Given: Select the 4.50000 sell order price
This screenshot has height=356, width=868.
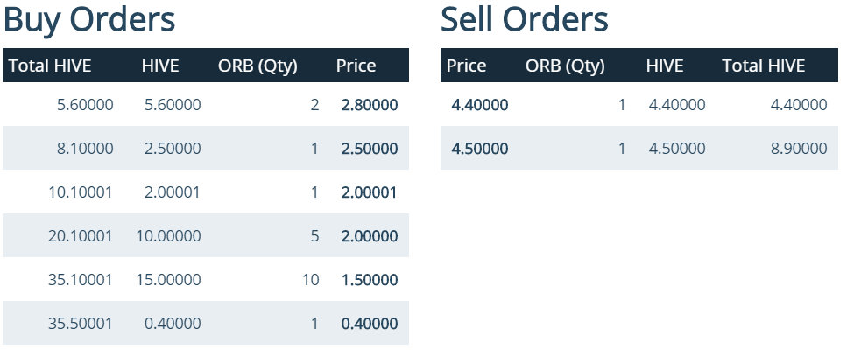Looking at the screenshot, I should 480,148.
